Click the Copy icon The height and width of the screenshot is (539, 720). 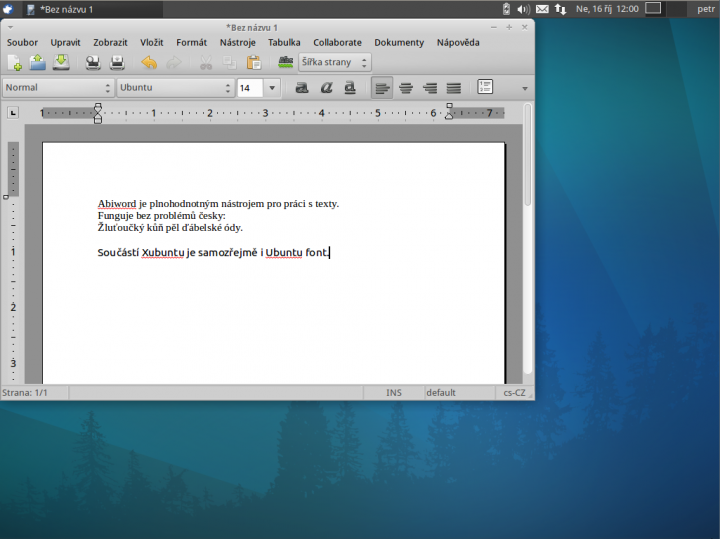[230, 62]
